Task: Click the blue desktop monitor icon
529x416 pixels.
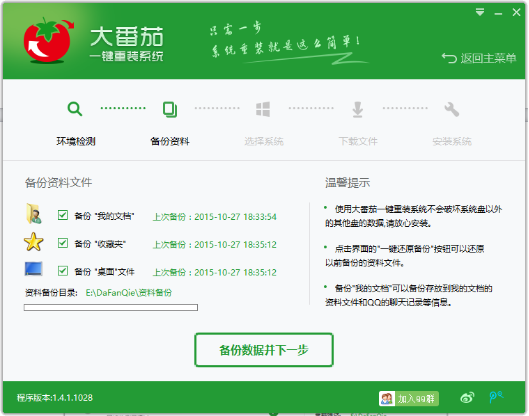Action: pyautogui.click(x=33, y=269)
